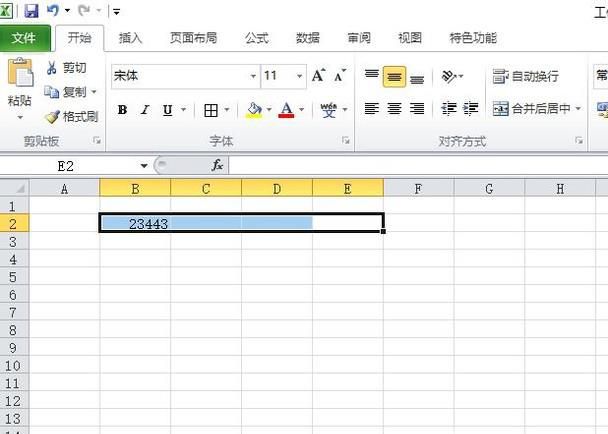Image resolution: width=608 pixels, height=434 pixels.
Task: Switch to the 数据 tab
Action: tap(307, 38)
